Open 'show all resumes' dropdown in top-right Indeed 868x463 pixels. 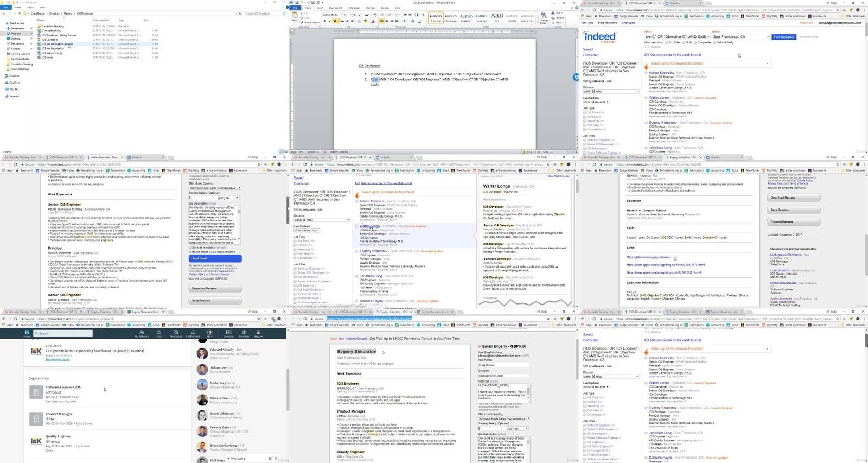pos(596,102)
